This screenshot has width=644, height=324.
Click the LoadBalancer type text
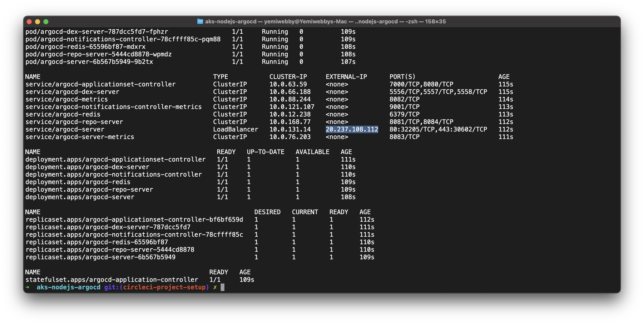[235, 129]
